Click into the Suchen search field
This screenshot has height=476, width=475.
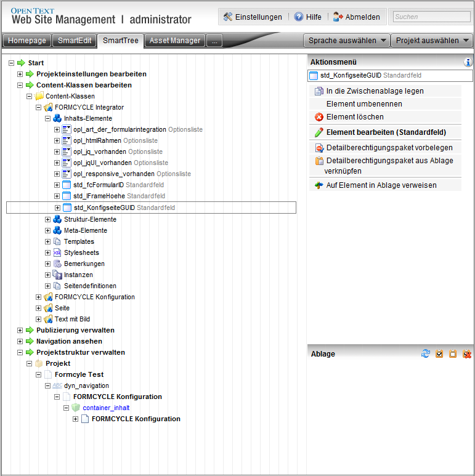[x=431, y=17]
